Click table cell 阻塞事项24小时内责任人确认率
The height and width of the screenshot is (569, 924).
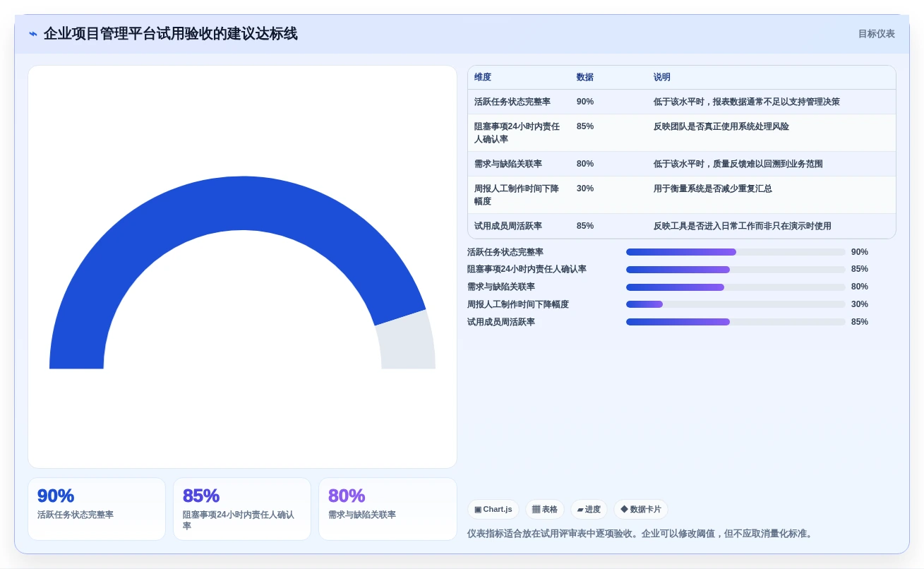click(x=517, y=133)
